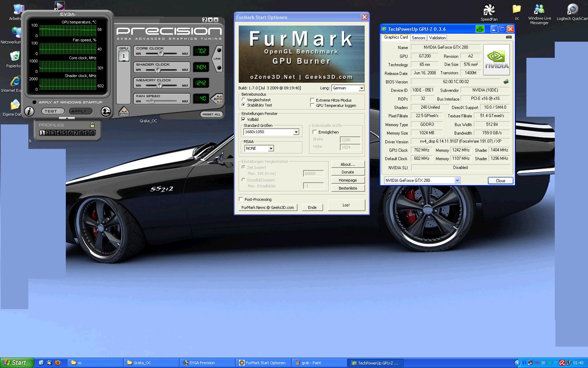
Task: Click the Ende button in FurMark
Action: [x=312, y=207]
